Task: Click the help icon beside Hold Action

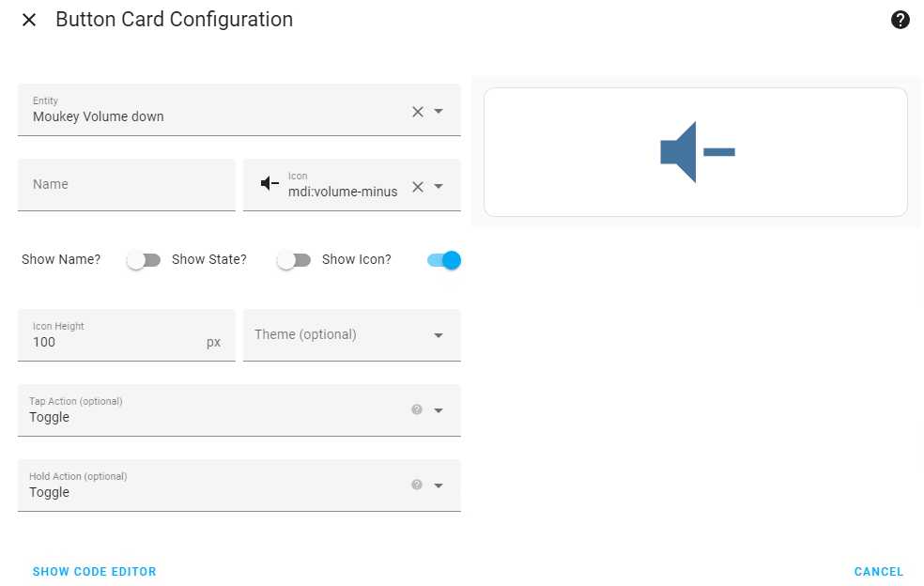Action: tap(416, 485)
